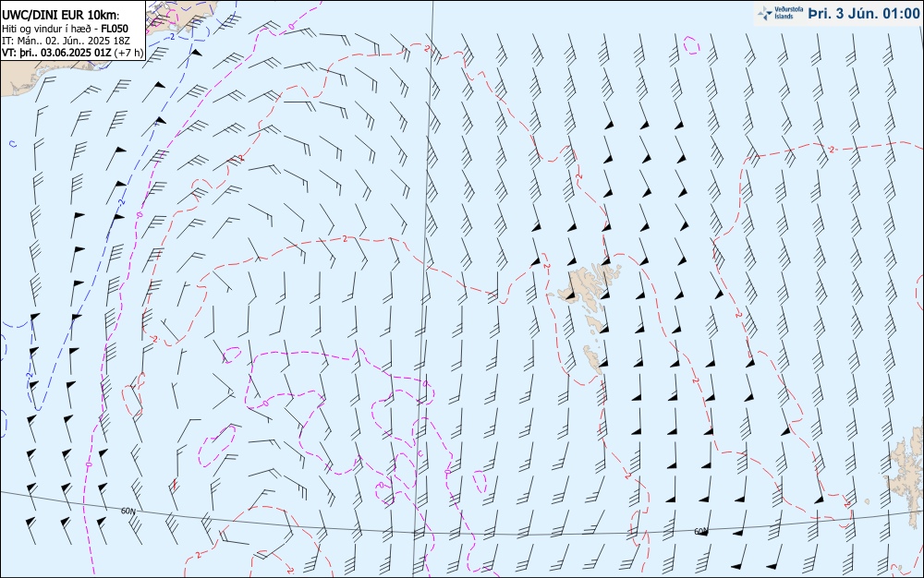Click the 'IT: Mán.. 02. Jún.. 2025 18Z' line
The height and width of the screenshot is (578, 924).
pos(66,41)
